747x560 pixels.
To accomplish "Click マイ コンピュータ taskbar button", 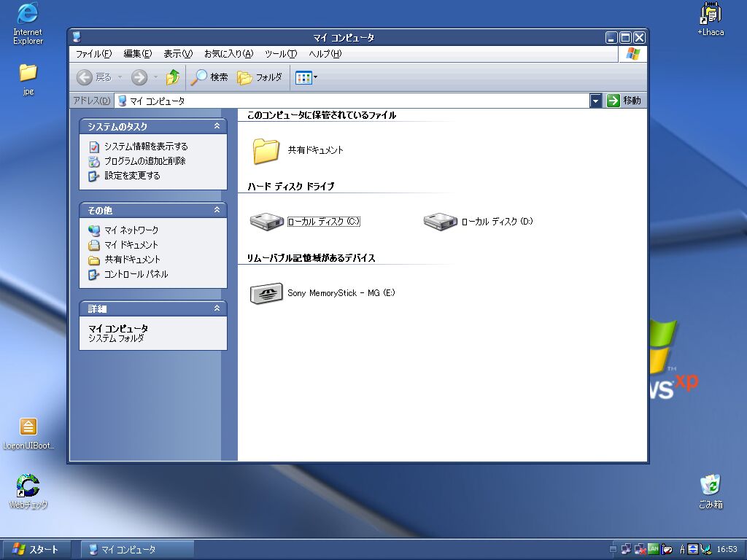I will [137, 550].
